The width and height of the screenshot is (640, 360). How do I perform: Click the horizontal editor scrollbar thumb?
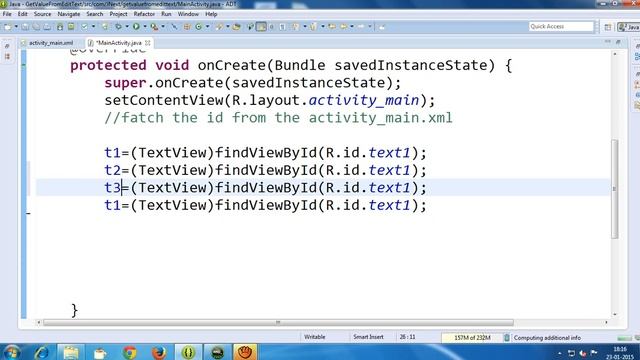(278, 322)
